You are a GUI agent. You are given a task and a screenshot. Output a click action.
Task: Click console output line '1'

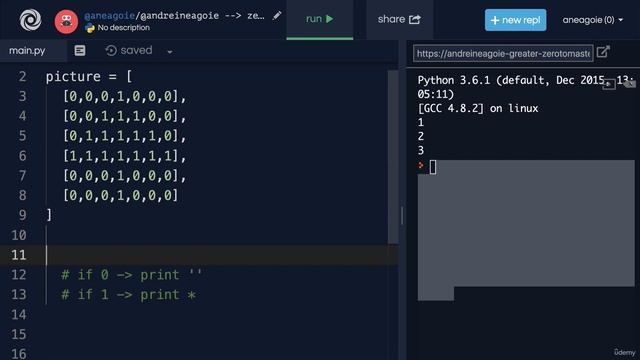421,122
